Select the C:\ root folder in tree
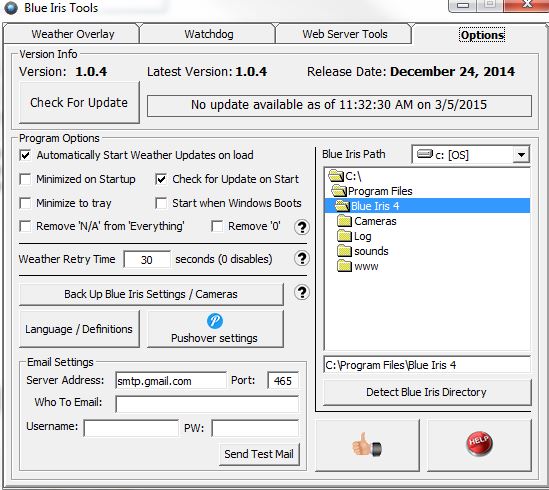This screenshot has width=549, height=490. click(345, 176)
